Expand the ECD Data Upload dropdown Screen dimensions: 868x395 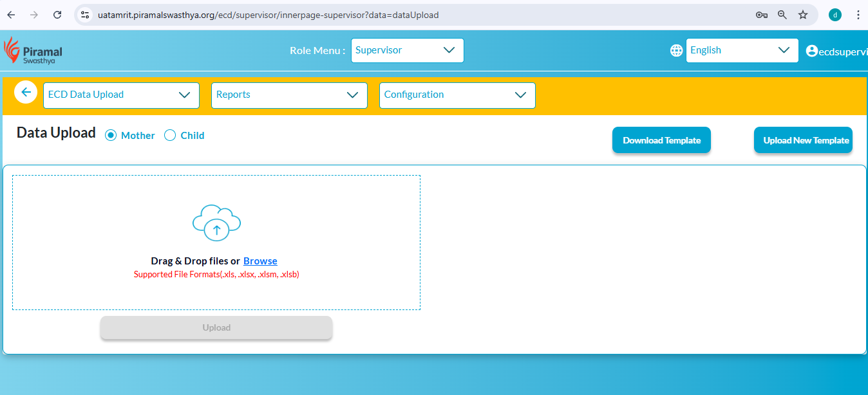(x=121, y=95)
